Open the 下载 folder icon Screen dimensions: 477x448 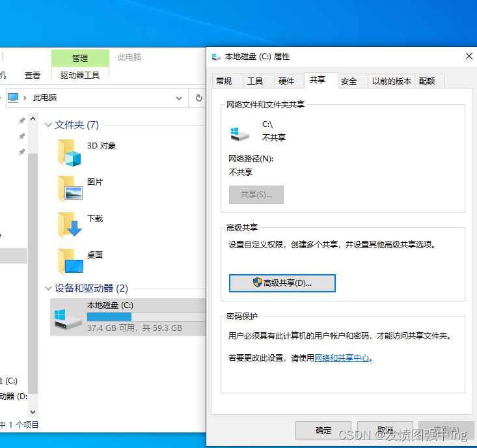pos(70,225)
